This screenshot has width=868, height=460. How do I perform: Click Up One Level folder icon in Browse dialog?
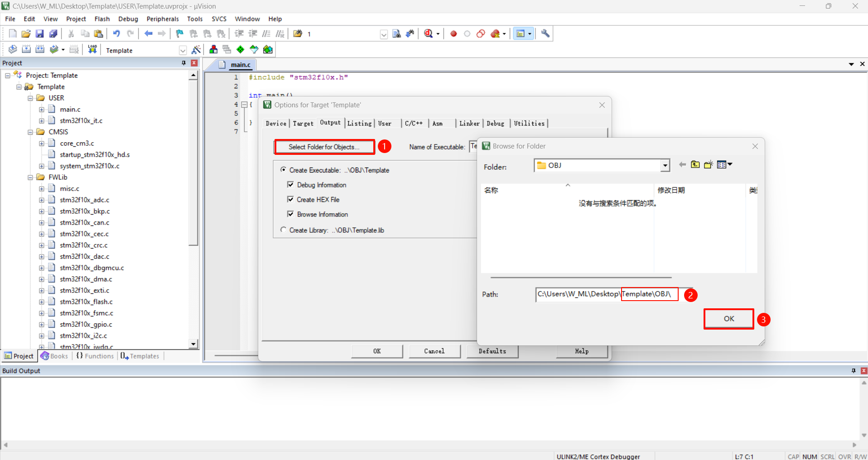[x=695, y=165]
